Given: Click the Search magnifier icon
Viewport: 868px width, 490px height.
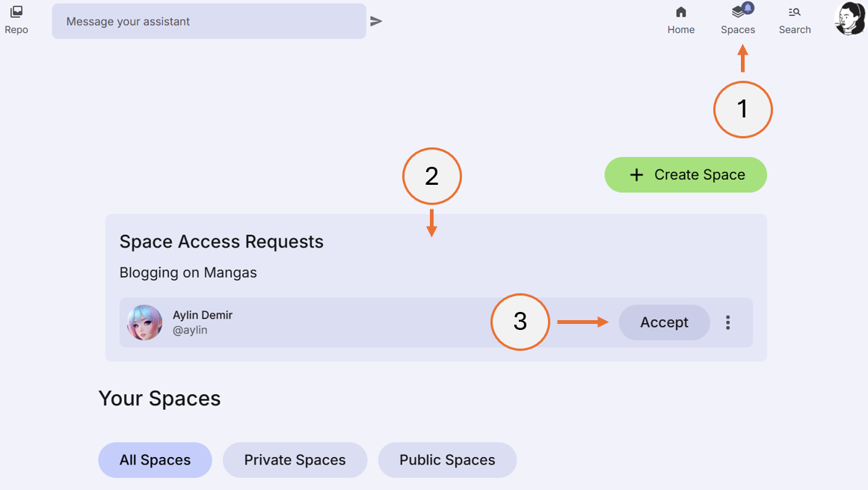Looking at the screenshot, I should pos(794,13).
